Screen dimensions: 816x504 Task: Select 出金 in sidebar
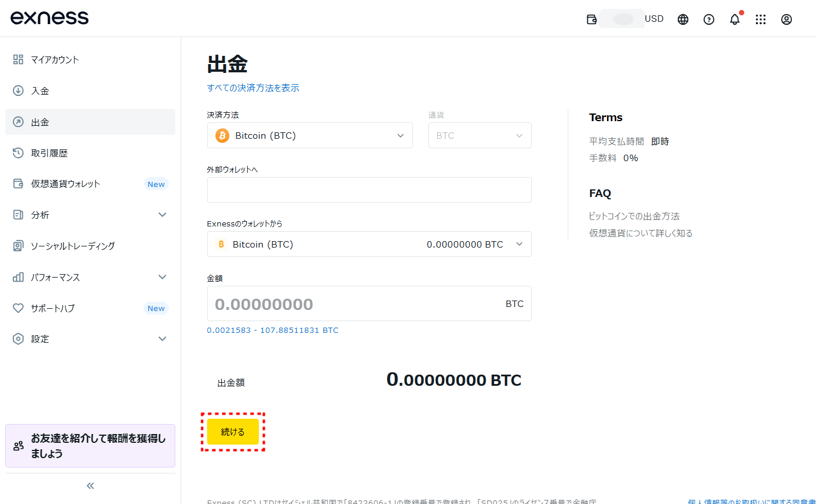(x=91, y=122)
